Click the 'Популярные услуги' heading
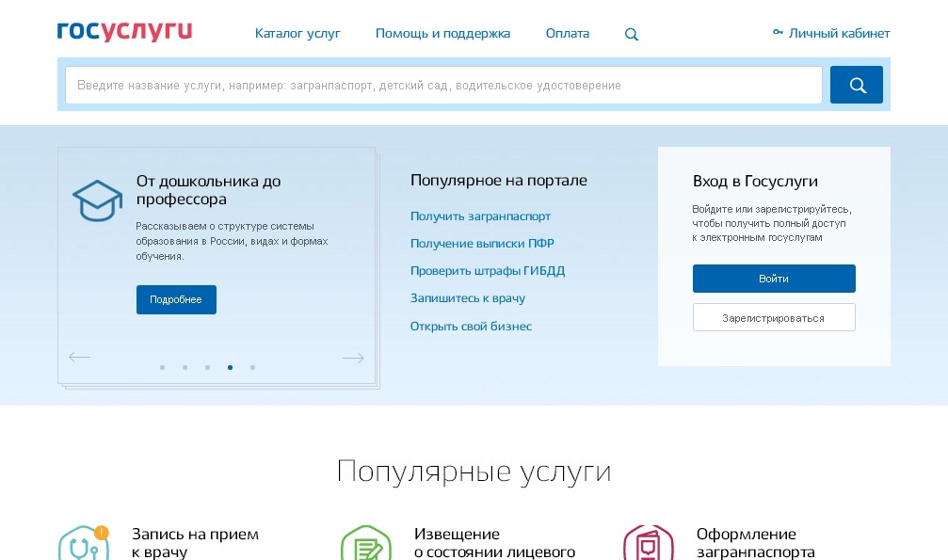This screenshot has width=948, height=560. click(x=474, y=472)
